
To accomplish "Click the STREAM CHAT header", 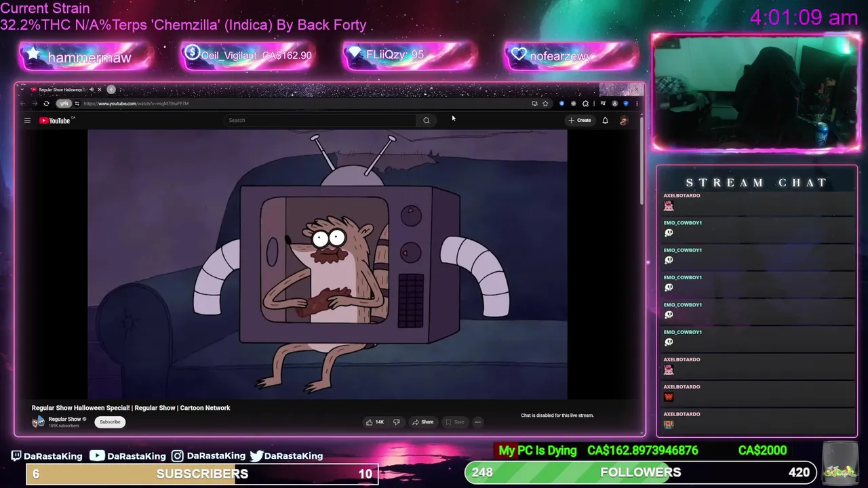I will (x=757, y=183).
